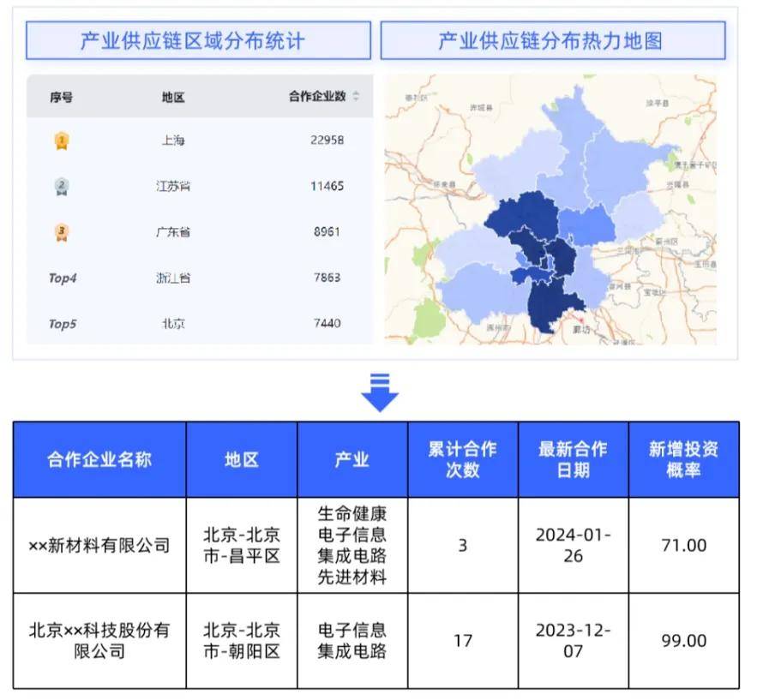Click the 北京-北京市-朝阳区 cell

point(242,641)
